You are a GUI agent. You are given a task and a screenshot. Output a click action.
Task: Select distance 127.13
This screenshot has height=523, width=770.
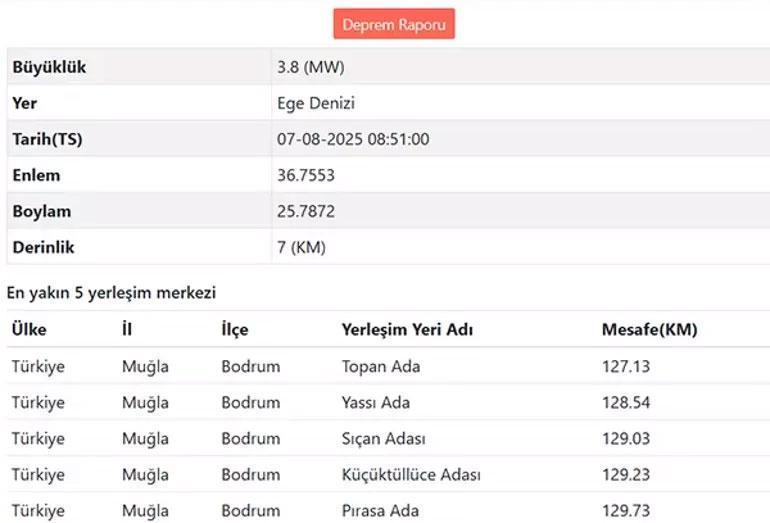pos(626,366)
